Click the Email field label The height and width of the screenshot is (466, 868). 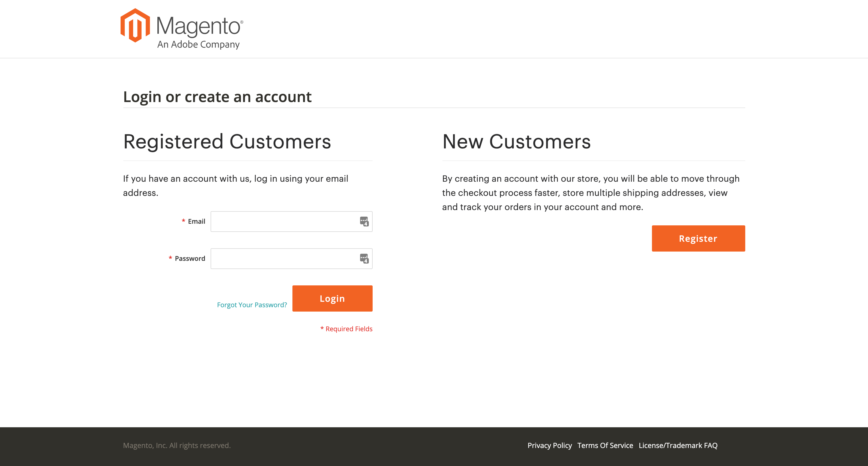point(196,221)
